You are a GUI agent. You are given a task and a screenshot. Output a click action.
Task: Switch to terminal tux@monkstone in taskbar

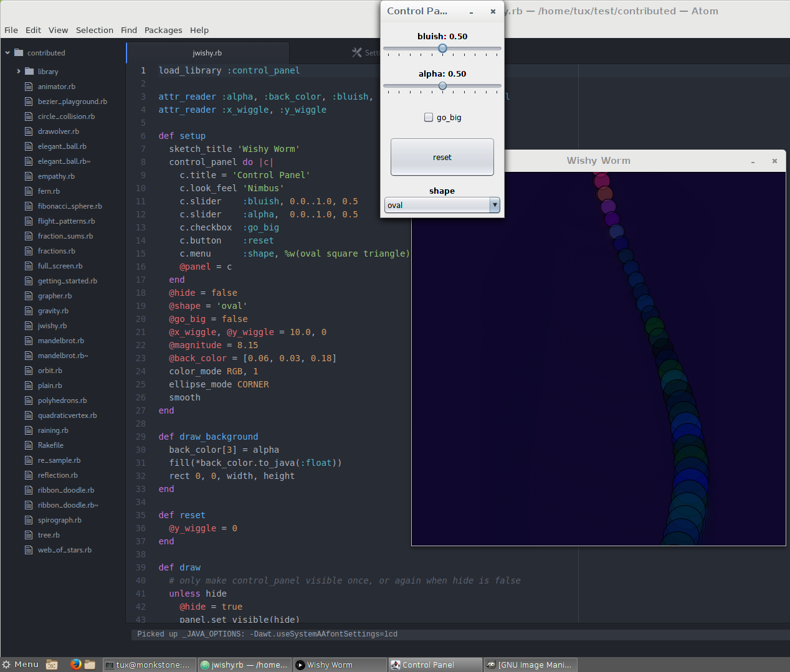(x=148, y=665)
